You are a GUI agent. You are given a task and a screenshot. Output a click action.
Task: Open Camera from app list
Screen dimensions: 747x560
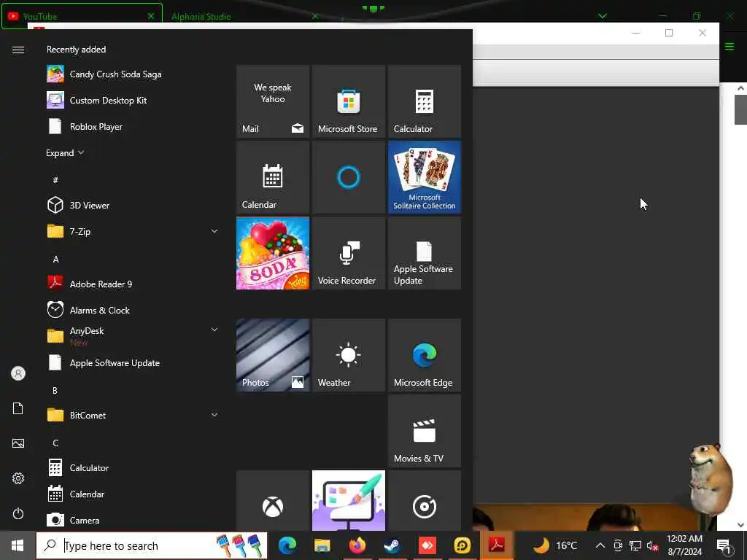coord(133,520)
